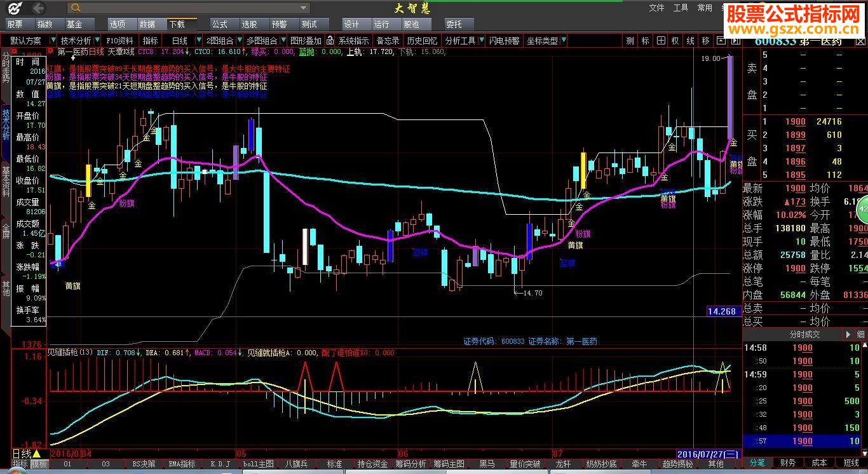Click the 移 move tool icon
868x474 pixels.
(x=705, y=41)
